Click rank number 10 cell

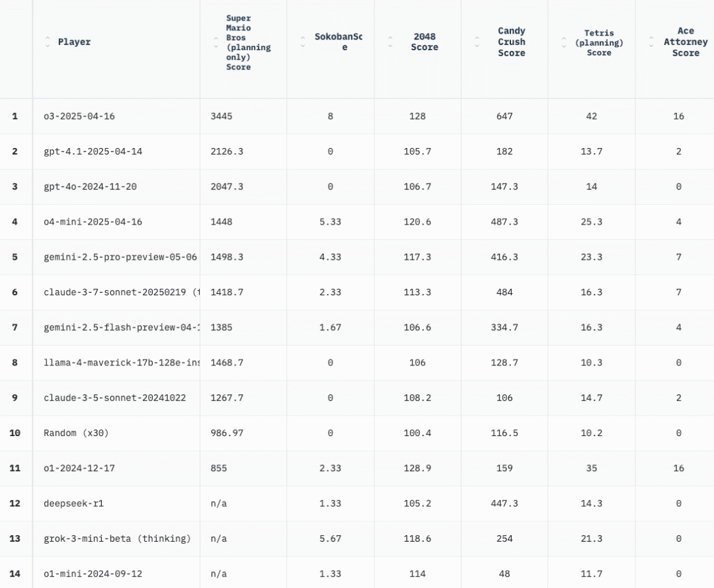[15, 433]
